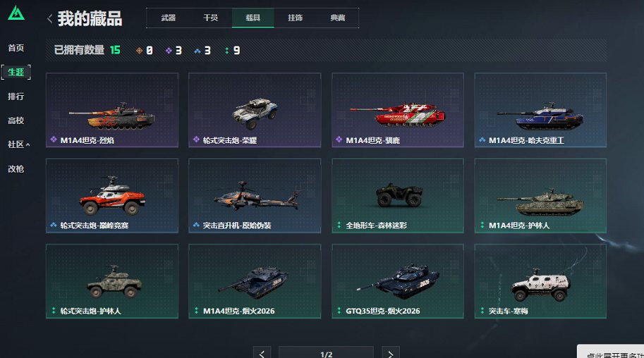Switch to the 武器 tab
644x358 pixels.
tap(169, 18)
